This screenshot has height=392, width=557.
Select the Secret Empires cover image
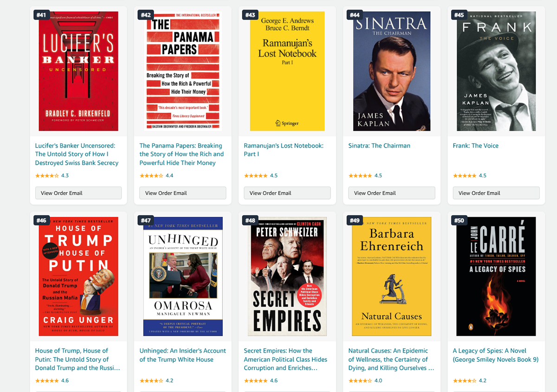pos(287,276)
